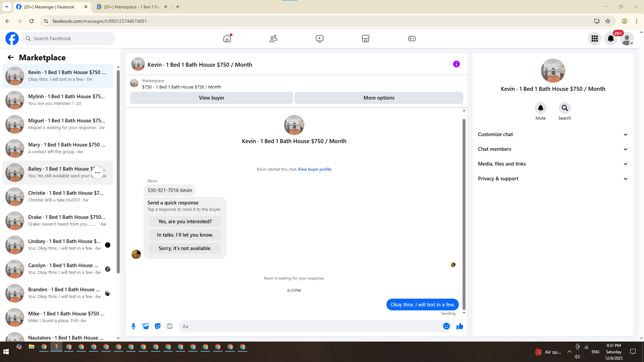Screen dimensions: 644x362
Task: Mute this conversation with the bell
Action: (x=540, y=108)
